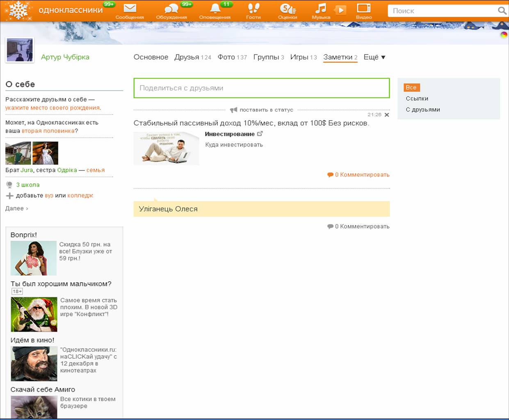Select the Все filter
This screenshot has width=509, height=420.
(411, 87)
